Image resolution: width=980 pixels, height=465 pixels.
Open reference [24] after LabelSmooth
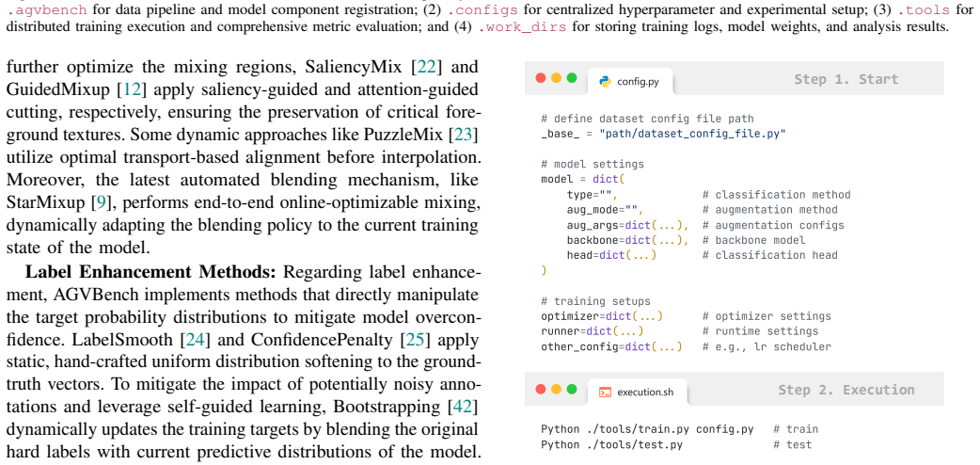coord(197,340)
